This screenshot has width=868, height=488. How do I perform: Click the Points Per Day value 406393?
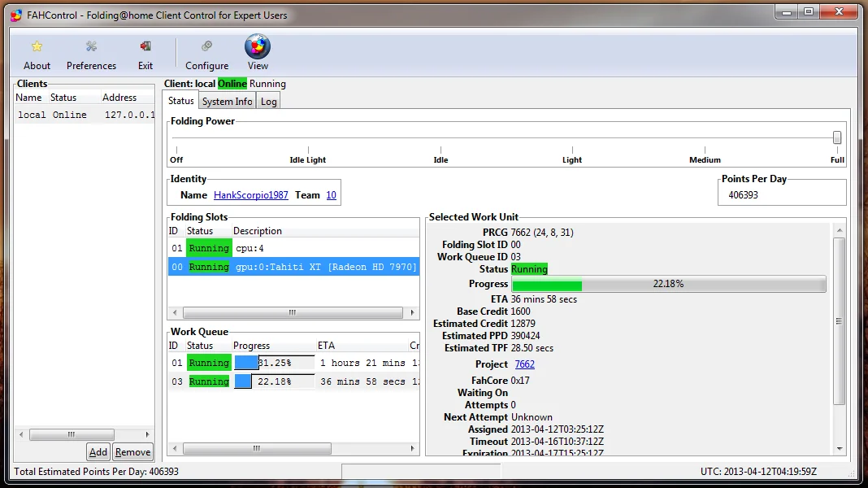[743, 195]
